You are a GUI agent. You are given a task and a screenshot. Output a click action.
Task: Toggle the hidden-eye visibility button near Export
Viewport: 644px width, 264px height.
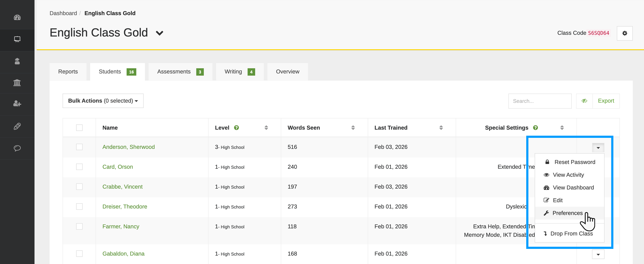tap(584, 101)
